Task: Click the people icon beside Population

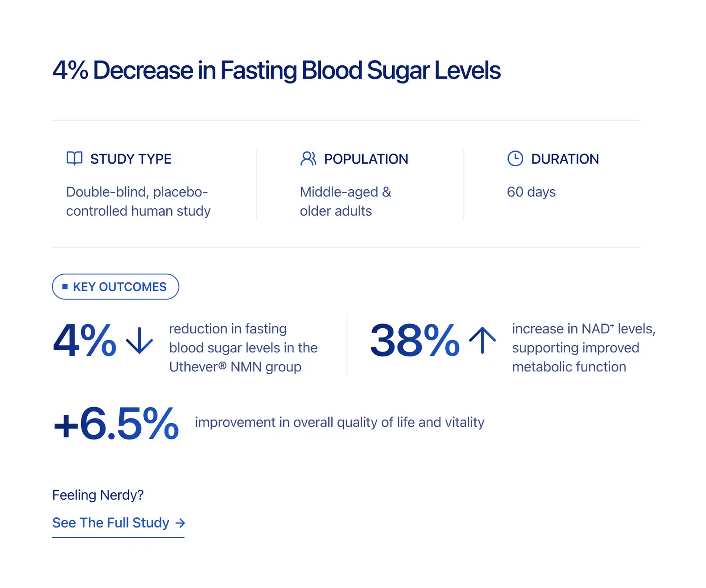Action: pos(308,158)
